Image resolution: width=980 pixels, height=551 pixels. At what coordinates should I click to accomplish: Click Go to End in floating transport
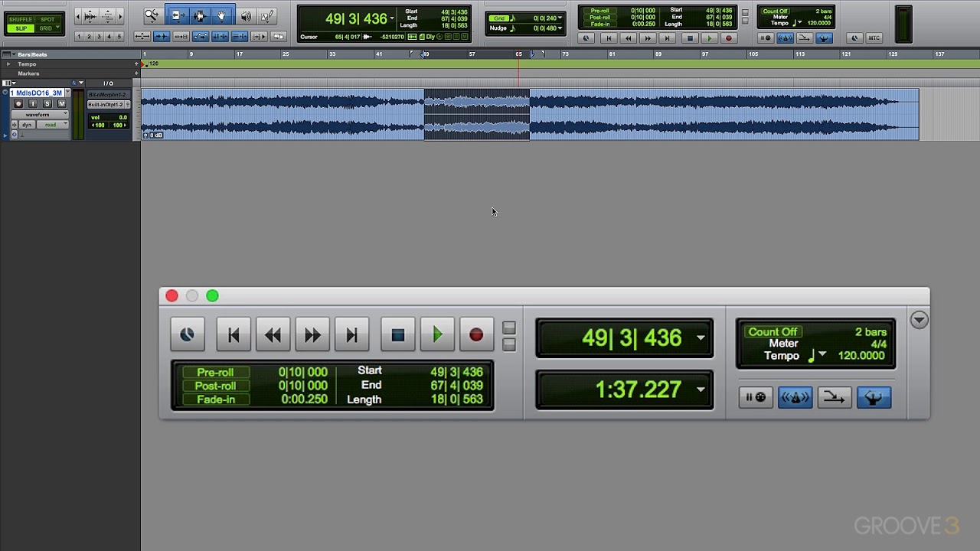pos(351,335)
